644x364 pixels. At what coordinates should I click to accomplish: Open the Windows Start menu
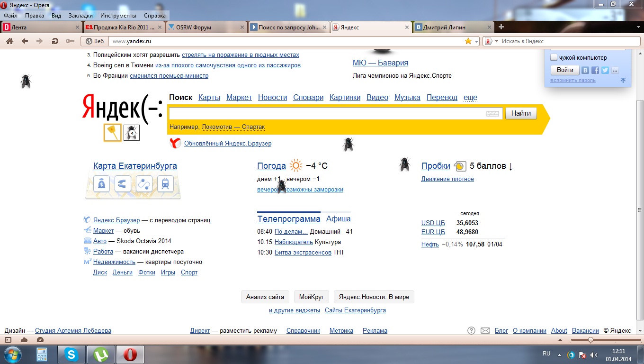pos(13,355)
